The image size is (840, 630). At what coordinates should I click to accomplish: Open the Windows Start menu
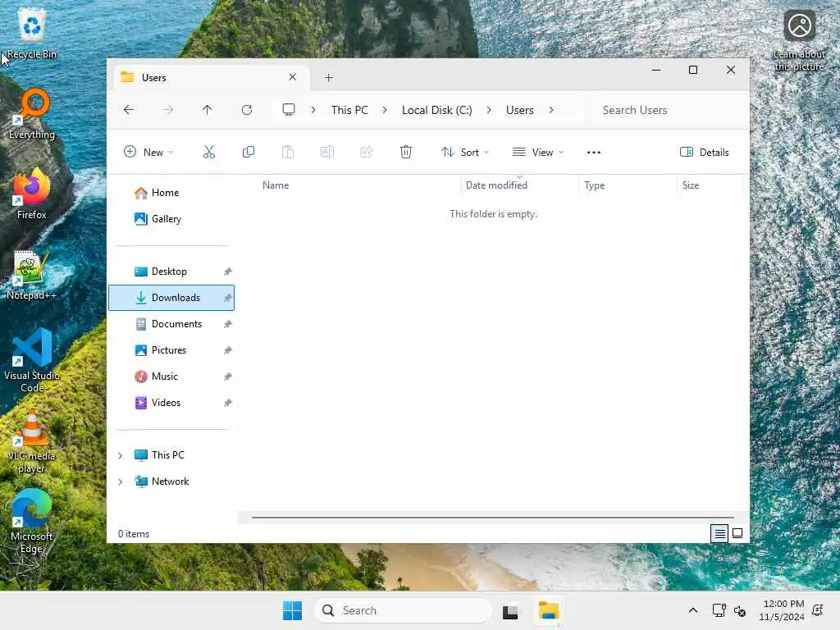(x=293, y=610)
